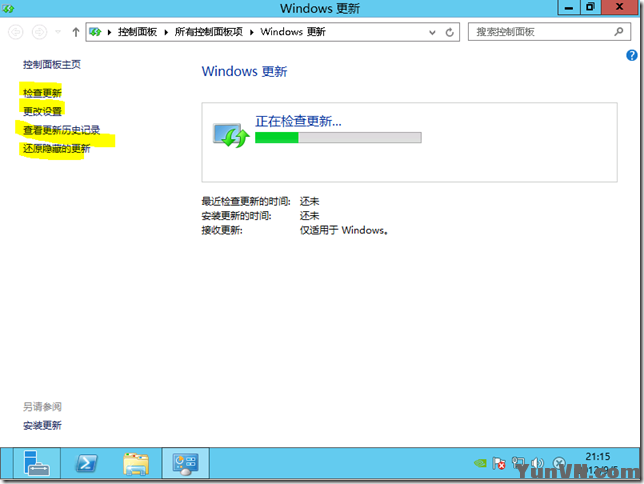Click the network tray icon
The image size is (644, 484).
pos(518,463)
